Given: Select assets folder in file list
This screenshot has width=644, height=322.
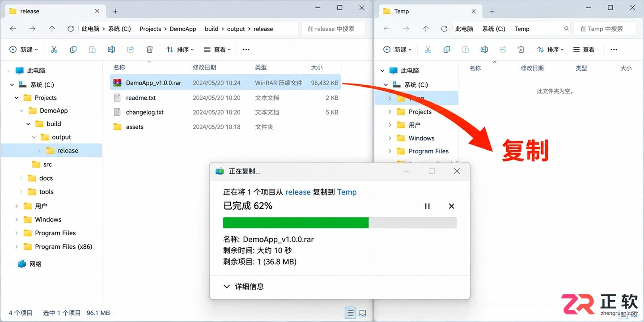Looking at the screenshot, I should [x=225, y=127].
